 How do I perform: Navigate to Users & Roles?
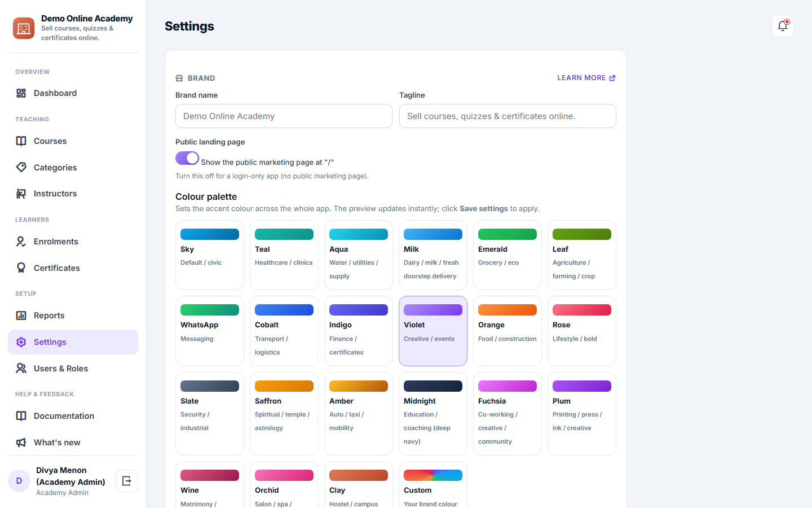(x=73, y=369)
